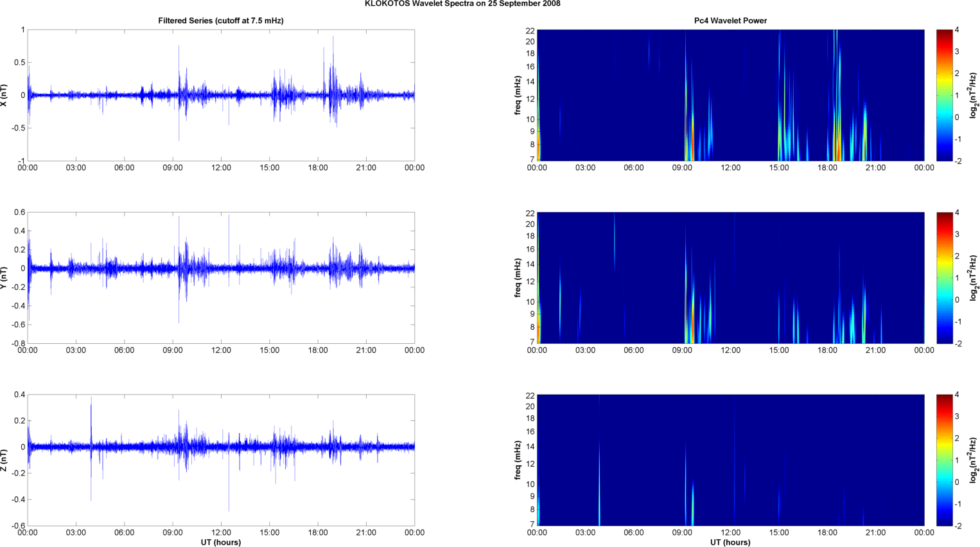This screenshot has width=980, height=547.
Task: Click the "0.6" tick on the Y (nT) axis
Action: (x=19, y=212)
